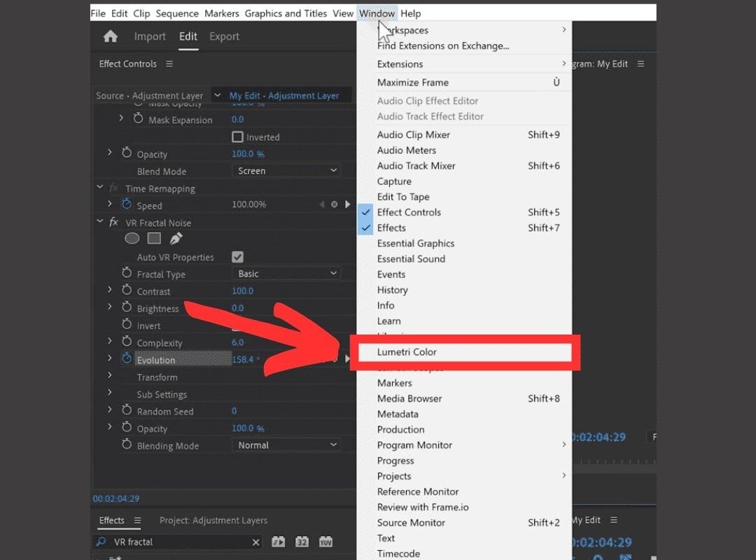Select the ellipse mask tool under VR Fractal Noise
Screen dimensions: 756x560
[x=132, y=239]
